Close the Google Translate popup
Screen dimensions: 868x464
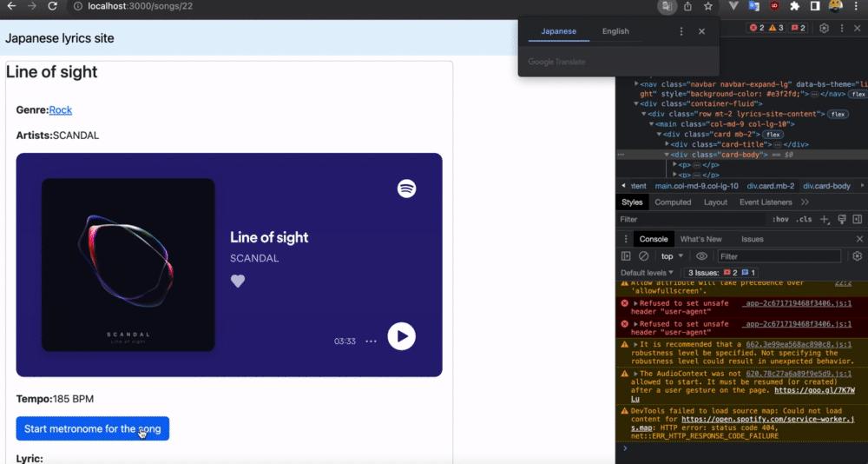pyautogui.click(x=702, y=31)
